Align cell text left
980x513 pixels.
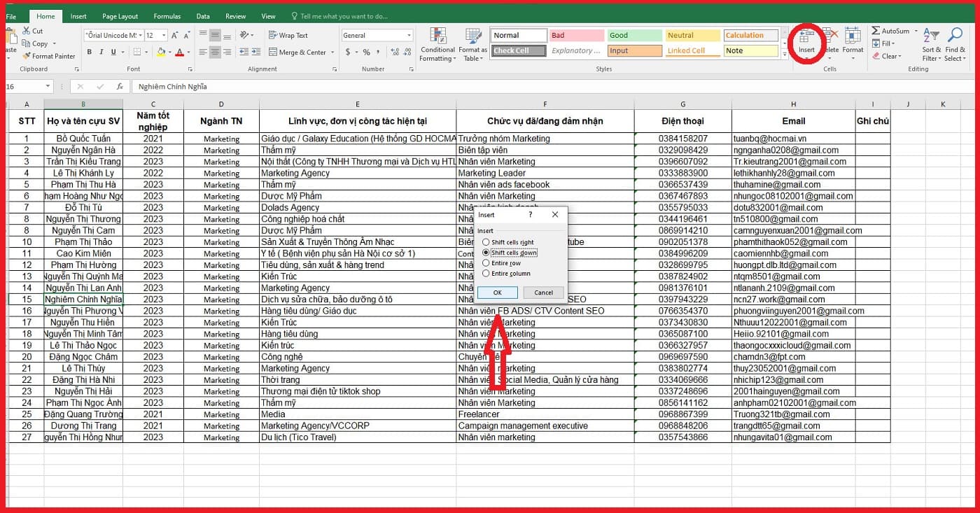[x=203, y=52]
